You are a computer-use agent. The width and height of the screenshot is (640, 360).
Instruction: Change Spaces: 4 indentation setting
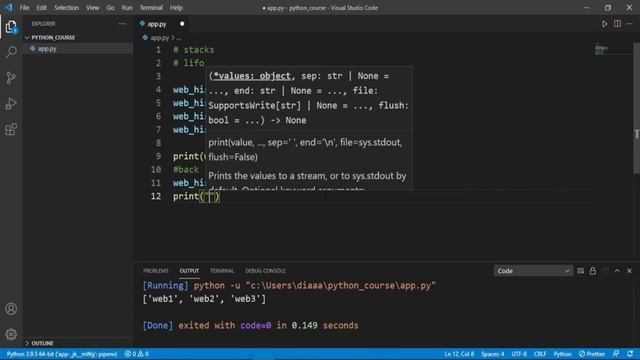pos(493,354)
